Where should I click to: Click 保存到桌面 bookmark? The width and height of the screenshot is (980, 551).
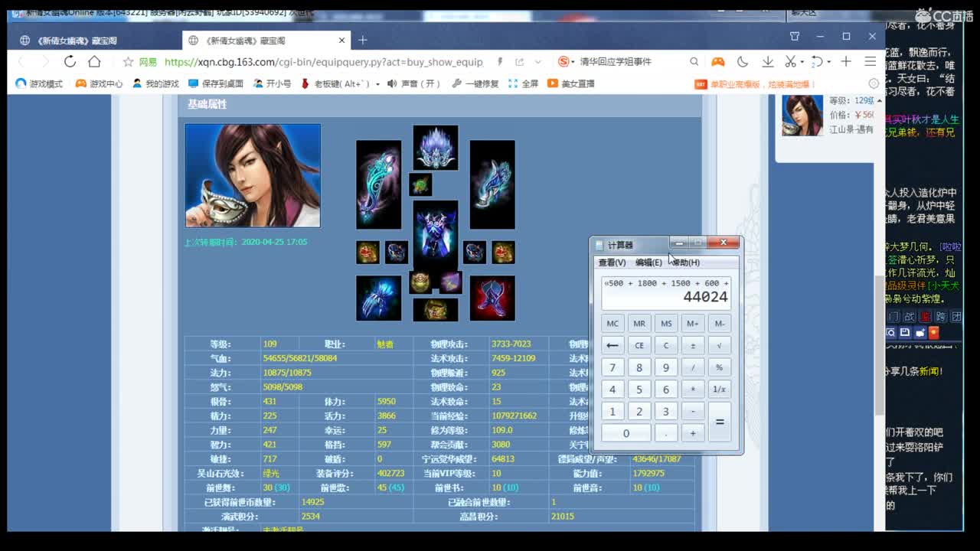point(216,83)
